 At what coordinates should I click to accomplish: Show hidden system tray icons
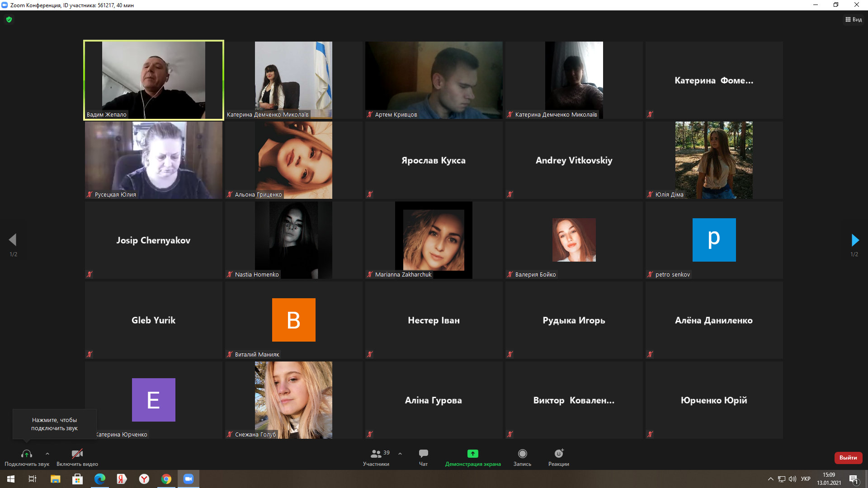point(770,479)
